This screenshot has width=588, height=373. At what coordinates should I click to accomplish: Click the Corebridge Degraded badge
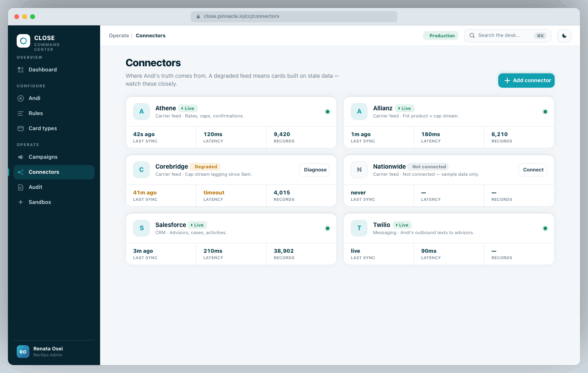tap(205, 167)
